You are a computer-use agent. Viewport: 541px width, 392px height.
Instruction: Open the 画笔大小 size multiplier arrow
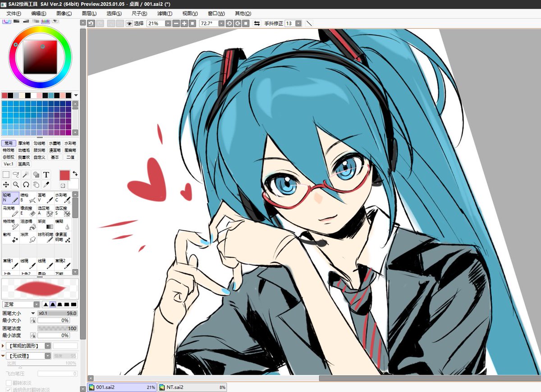point(33,313)
